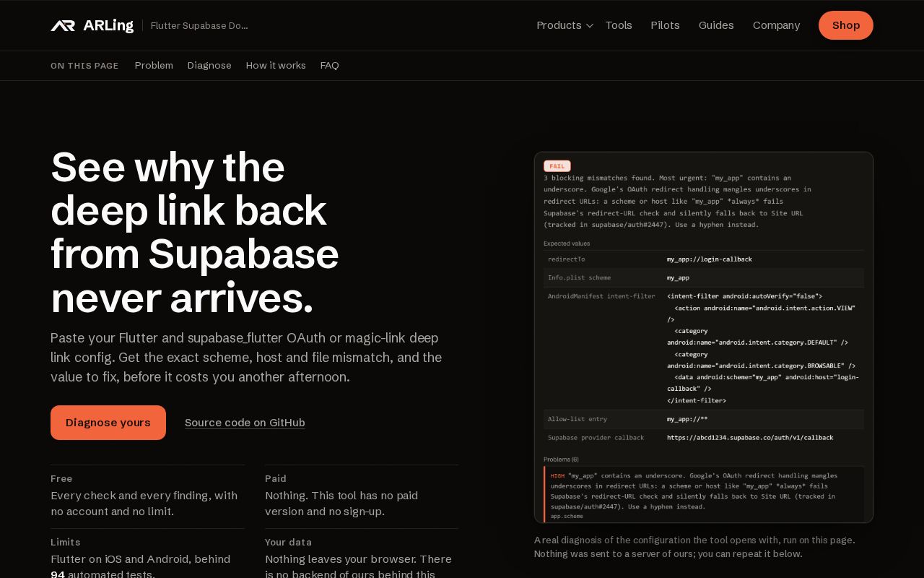The height and width of the screenshot is (578, 924).
Task: Click the Limits feature heading
Action: tap(66, 542)
